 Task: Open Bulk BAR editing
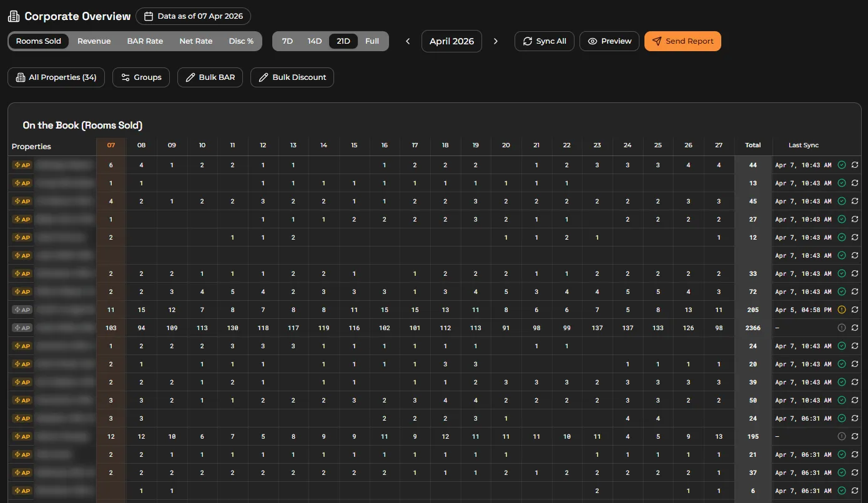(x=210, y=77)
